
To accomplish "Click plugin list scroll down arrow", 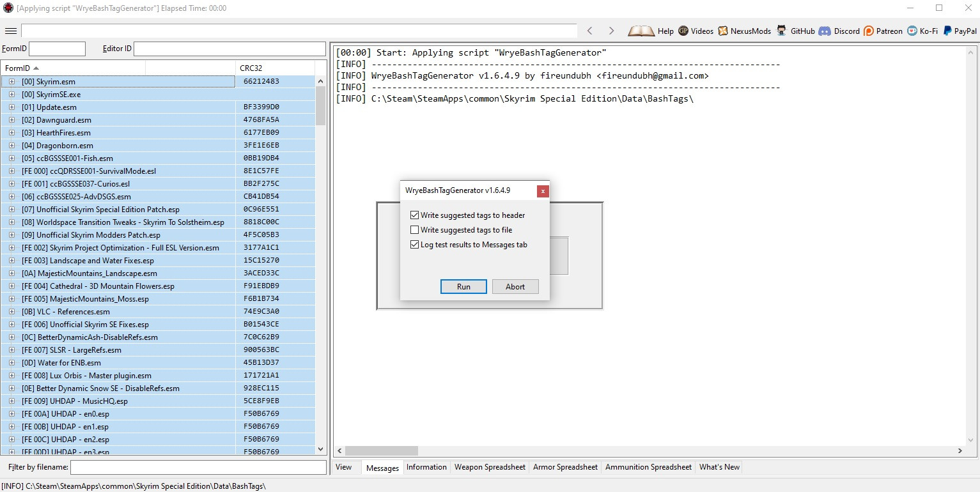I will pyautogui.click(x=321, y=450).
